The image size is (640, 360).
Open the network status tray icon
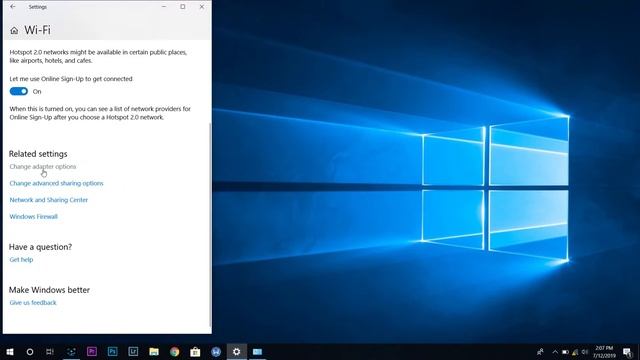(x=575, y=352)
